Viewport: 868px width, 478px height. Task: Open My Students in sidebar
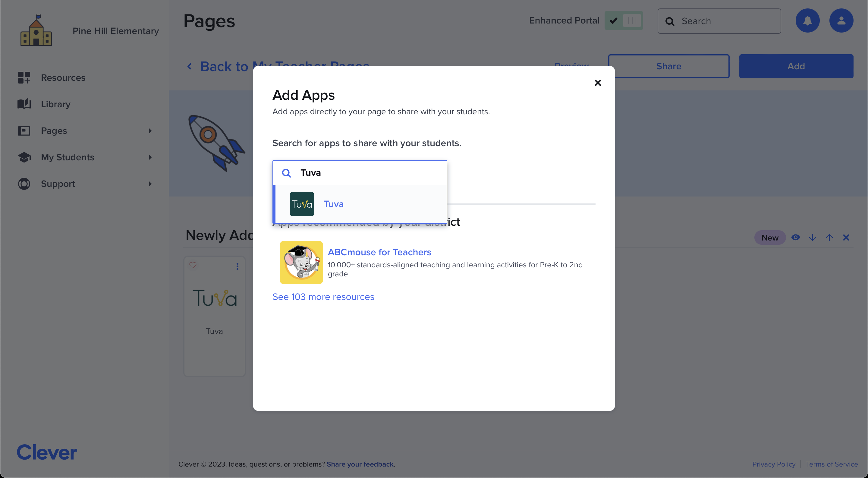68,157
